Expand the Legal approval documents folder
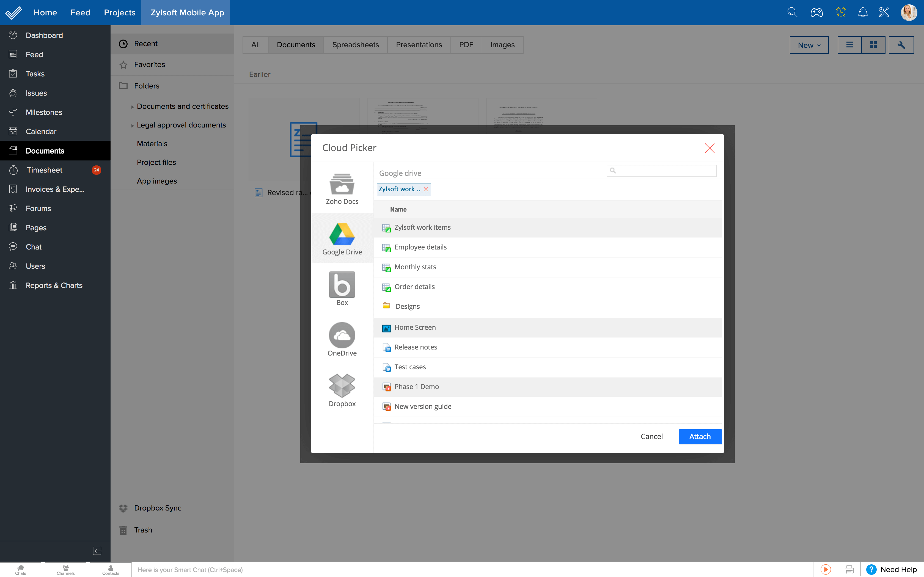Viewport: 924px width, 577px height. pos(133,125)
